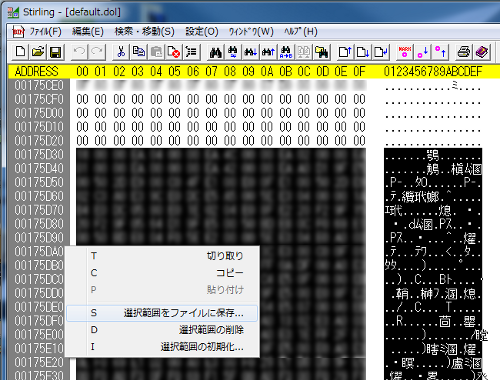Click address row 00175E20
Image resolution: width=500 pixels, height=380 pixels.
pos(39,362)
